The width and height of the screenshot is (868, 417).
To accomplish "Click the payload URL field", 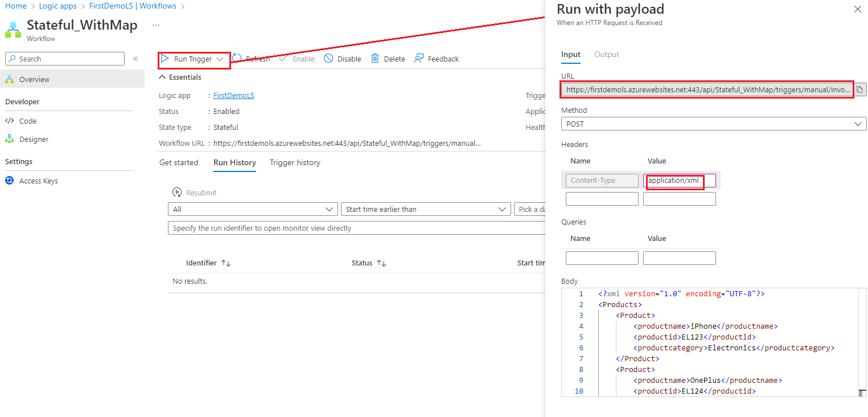I will point(707,89).
